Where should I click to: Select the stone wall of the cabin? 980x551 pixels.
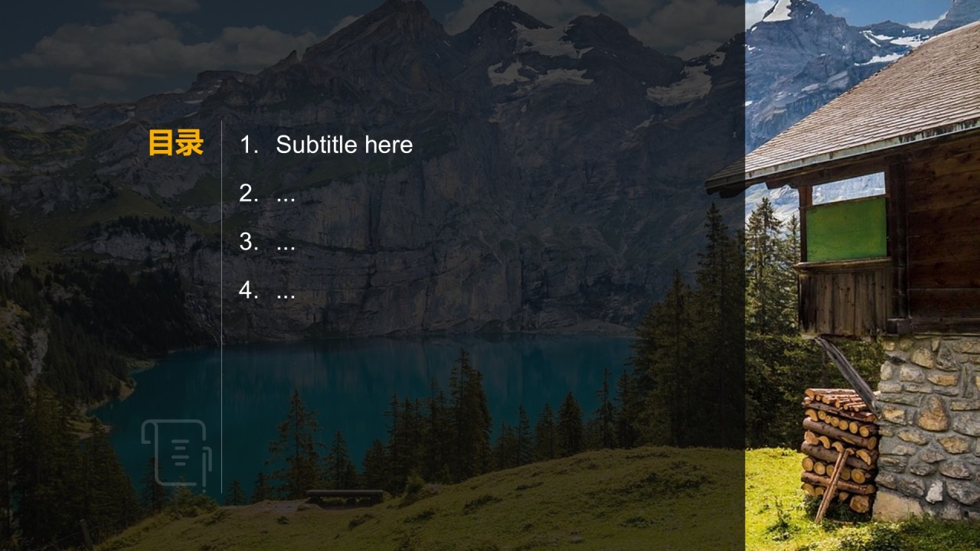928,429
